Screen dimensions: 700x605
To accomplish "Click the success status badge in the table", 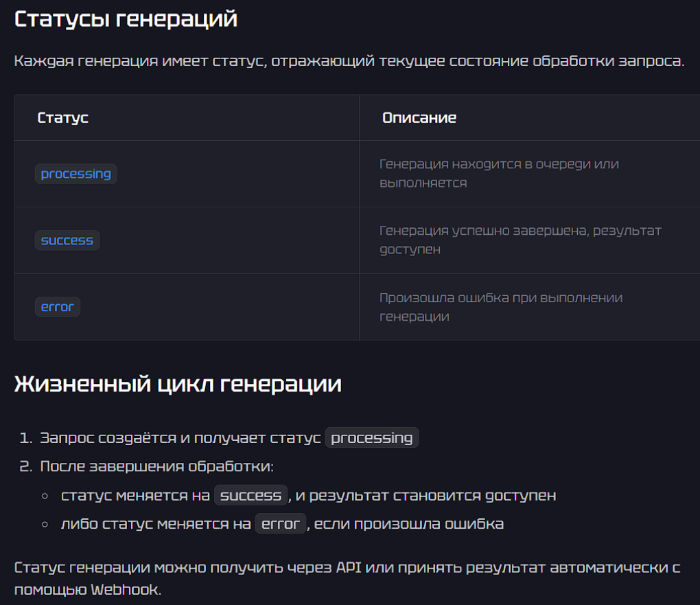I will pos(67,240).
